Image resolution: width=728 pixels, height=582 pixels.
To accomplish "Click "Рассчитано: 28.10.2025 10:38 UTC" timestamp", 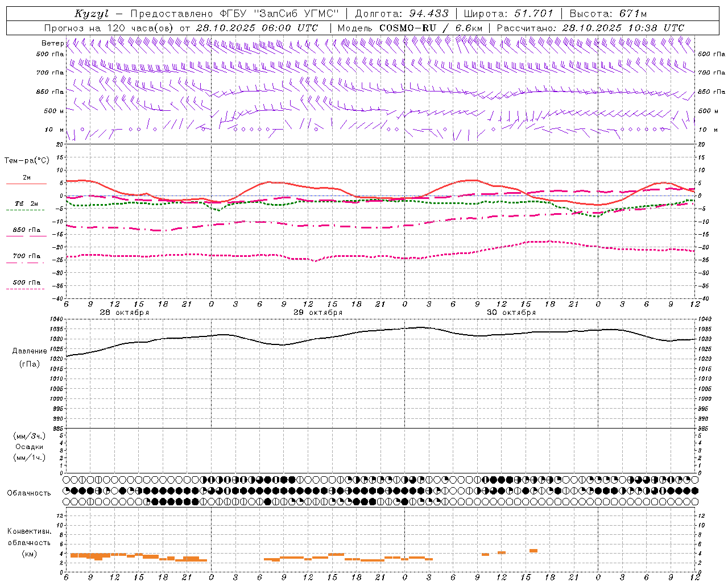I will (590, 28).
